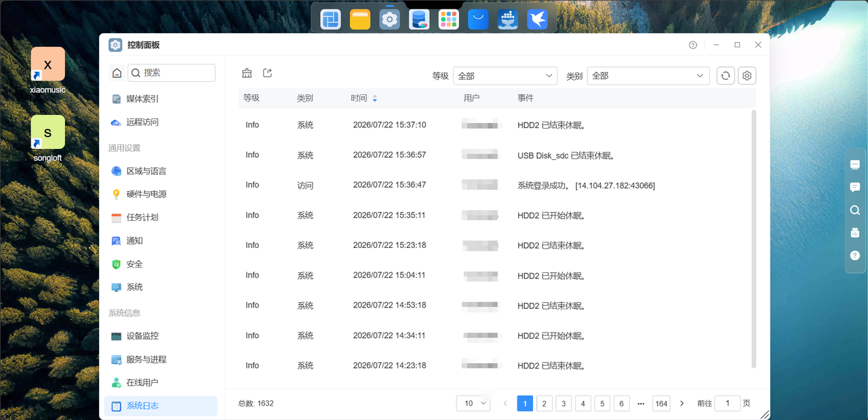Open 媒体索引 in the sidebar
Image resolution: width=868 pixels, height=420 pixels.
pos(161,99)
